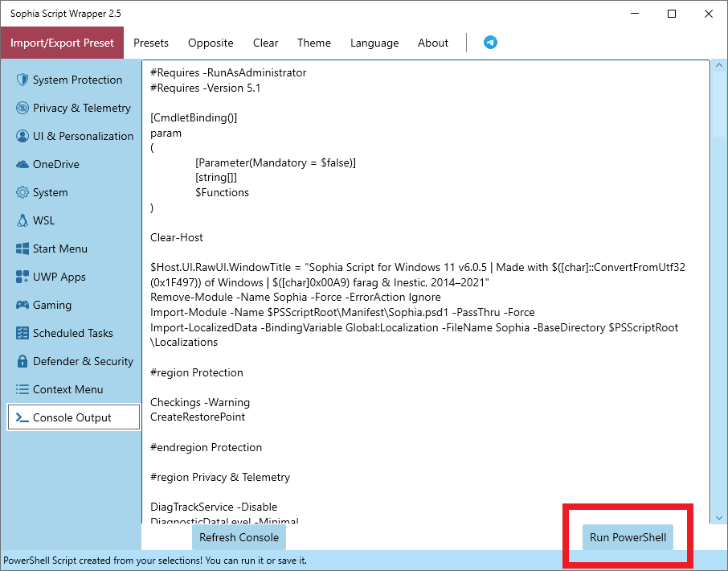This screenshot has width=728, height=571.
Task: Open the Theme menu
Action: click(x=314, y=43)
